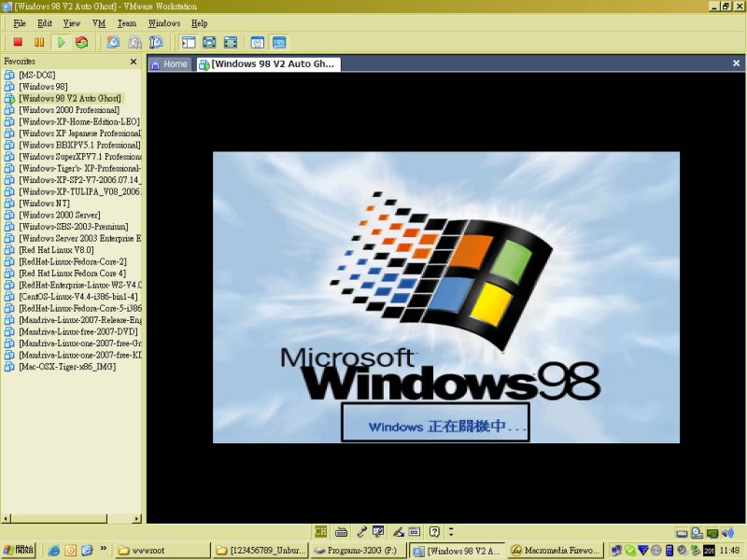Open the Help menu
747x560 pixels.
pos(199,22)
